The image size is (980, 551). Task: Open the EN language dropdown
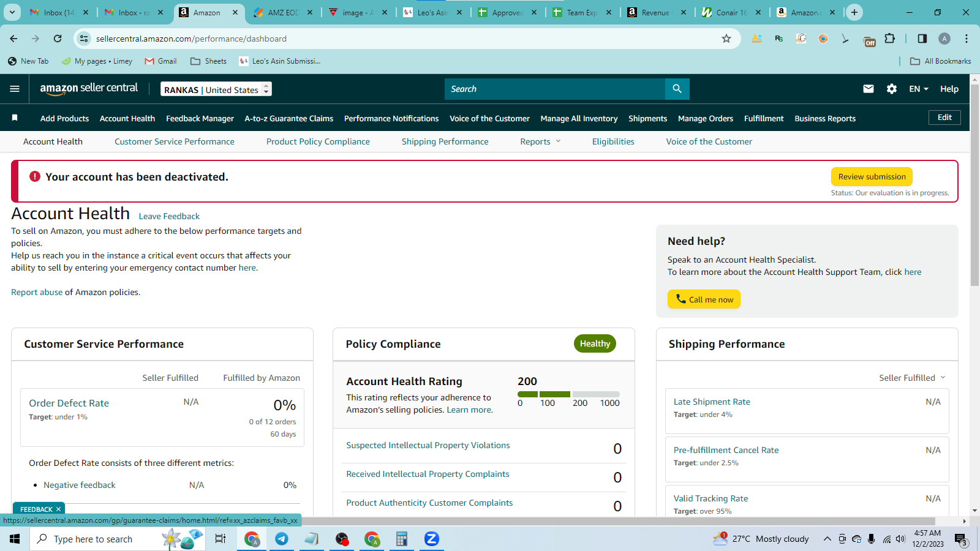(x=919, y=89)
